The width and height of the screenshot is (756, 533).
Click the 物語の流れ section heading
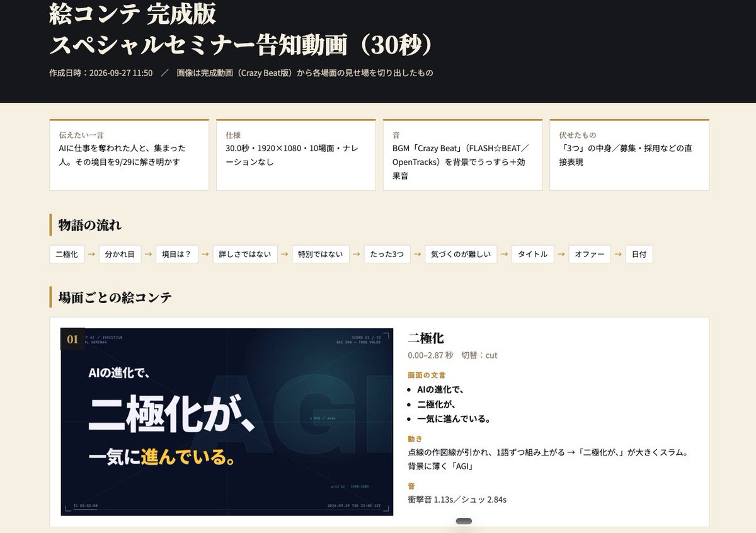(x=90, y=225)
